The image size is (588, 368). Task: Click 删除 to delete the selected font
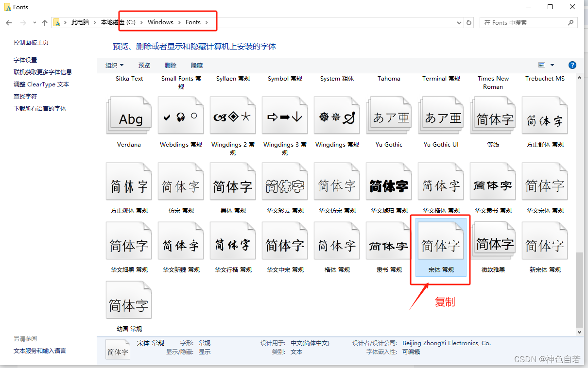(x=171, y=65)
